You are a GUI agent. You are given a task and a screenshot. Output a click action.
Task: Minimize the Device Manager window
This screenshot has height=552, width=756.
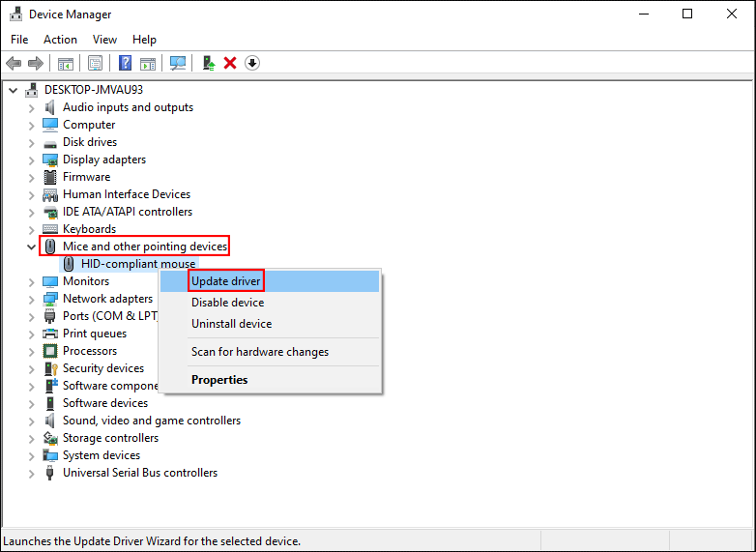[x=644, y=14]
